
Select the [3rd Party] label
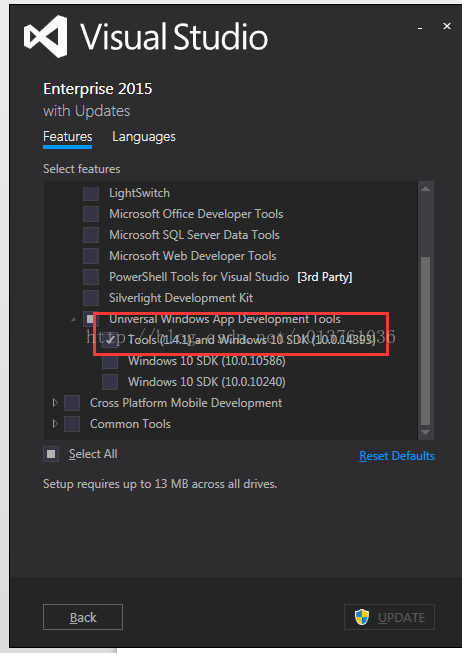(x=325, y=277)
